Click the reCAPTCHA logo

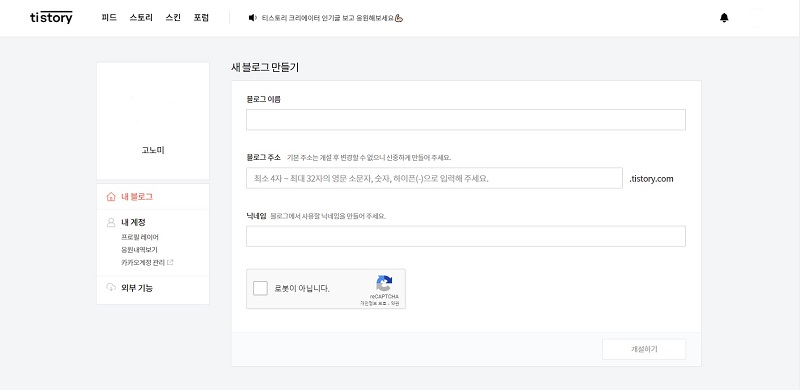click(384, 283)
